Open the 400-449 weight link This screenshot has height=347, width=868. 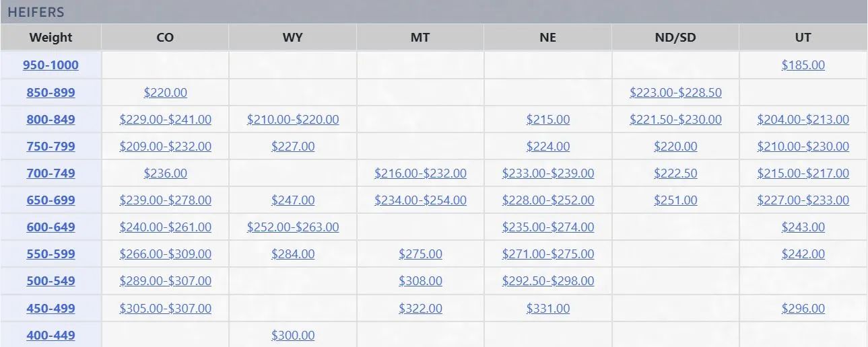click(x=51, y=336)
